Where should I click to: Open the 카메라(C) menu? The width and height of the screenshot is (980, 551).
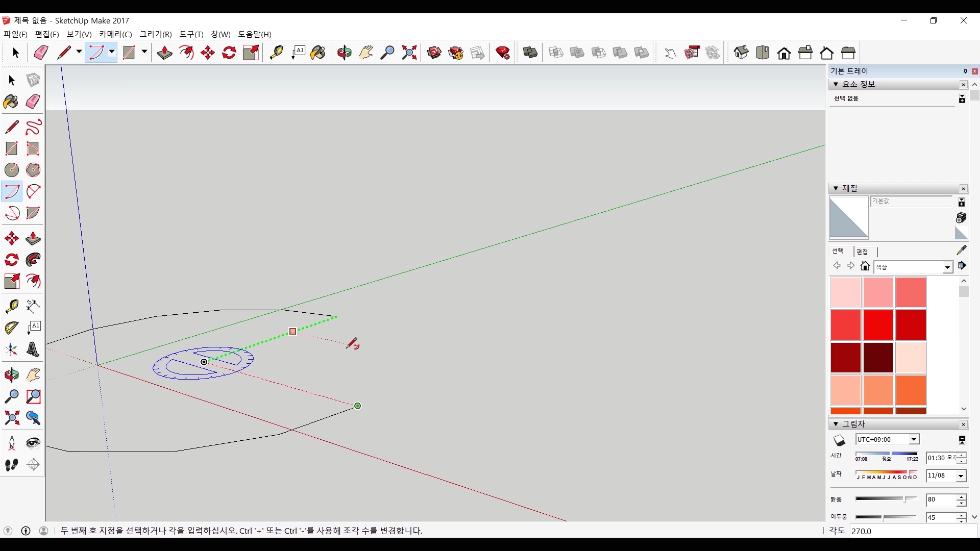[115, 34]
